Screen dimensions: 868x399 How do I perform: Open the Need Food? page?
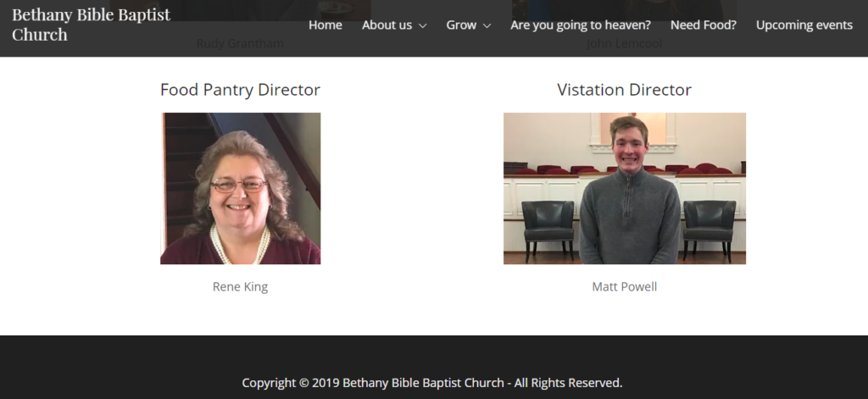pyautogui.click(x=703, y=25)
